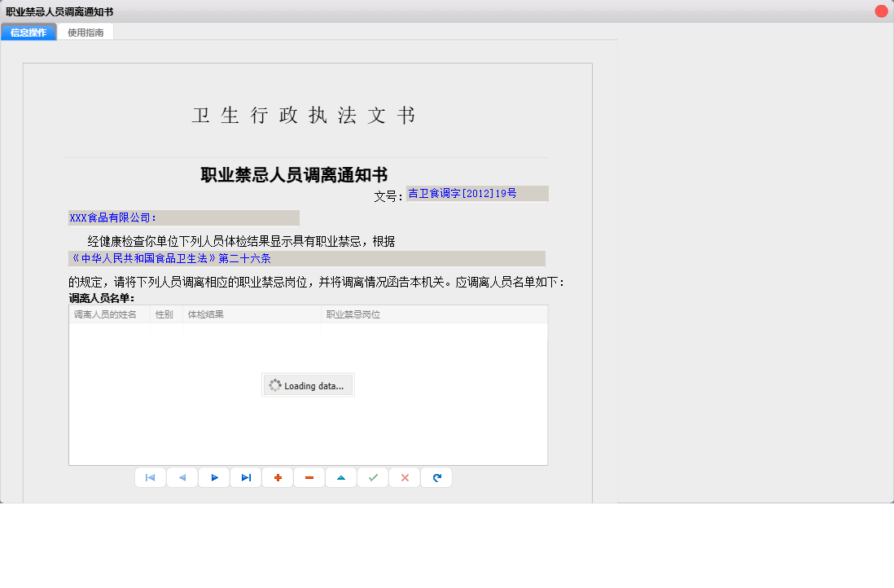Delete the selected record with the minus icon
The width and height of the screenshot is (894, 588).
coord(309,477)
